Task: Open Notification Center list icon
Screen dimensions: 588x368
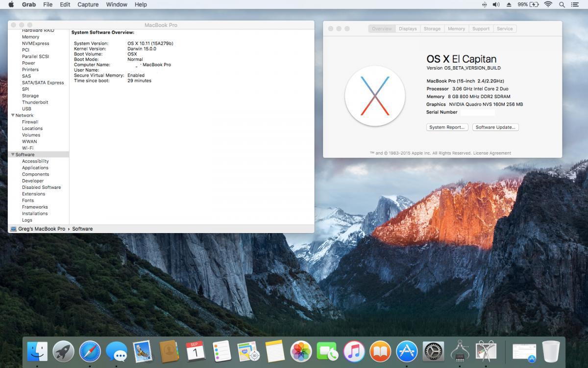Action: [x=574, y=4]
